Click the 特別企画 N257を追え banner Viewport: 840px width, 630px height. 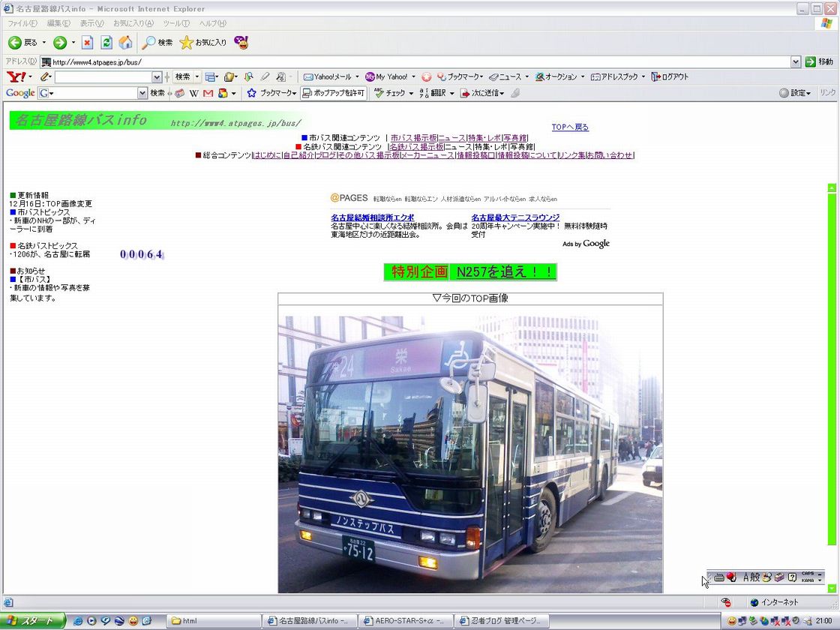[x=470, y=271]
